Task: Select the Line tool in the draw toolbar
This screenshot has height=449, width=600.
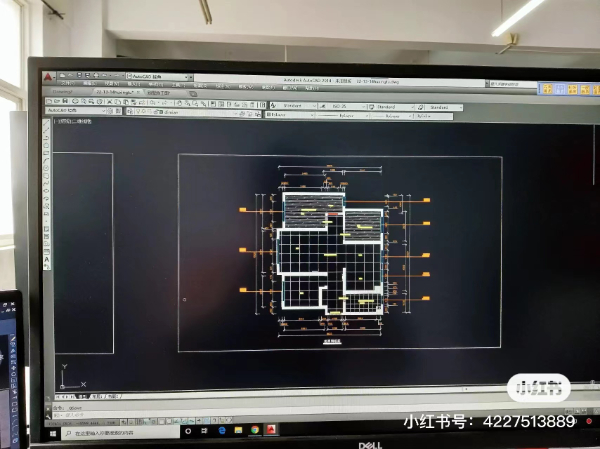Action: point(46,124)
